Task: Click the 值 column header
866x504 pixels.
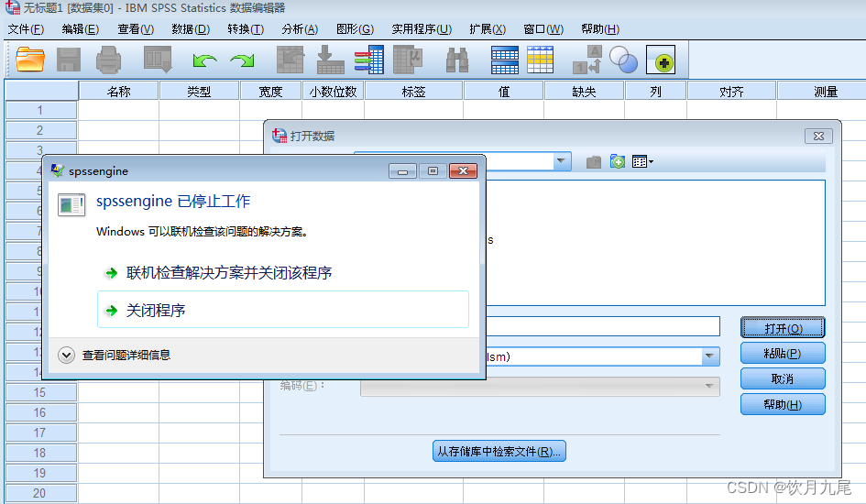Action: coord(504,91)
